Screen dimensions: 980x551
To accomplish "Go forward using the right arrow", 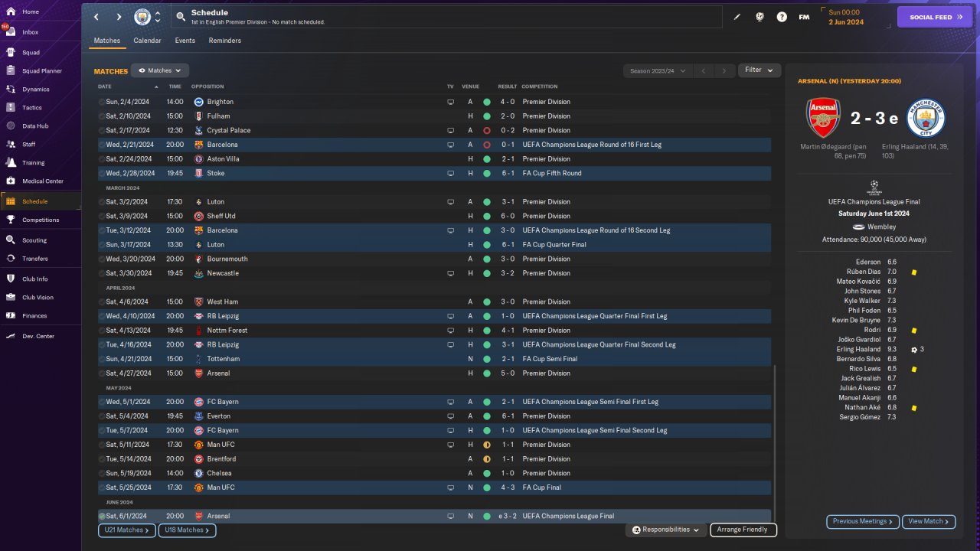I will (119, 17).
